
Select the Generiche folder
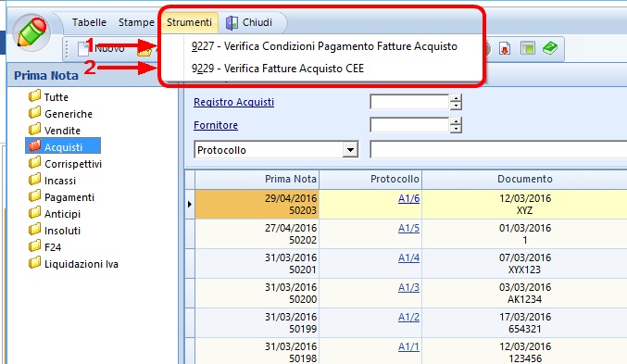click(60, 114)
